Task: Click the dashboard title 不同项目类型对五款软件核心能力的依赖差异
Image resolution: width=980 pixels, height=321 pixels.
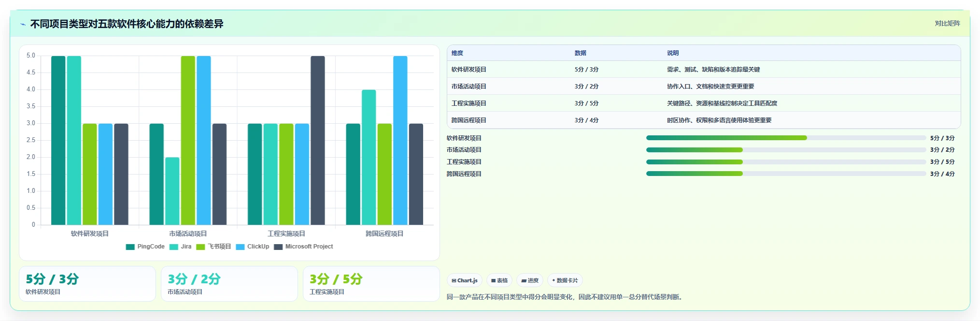Action: (x=127, y=24)
